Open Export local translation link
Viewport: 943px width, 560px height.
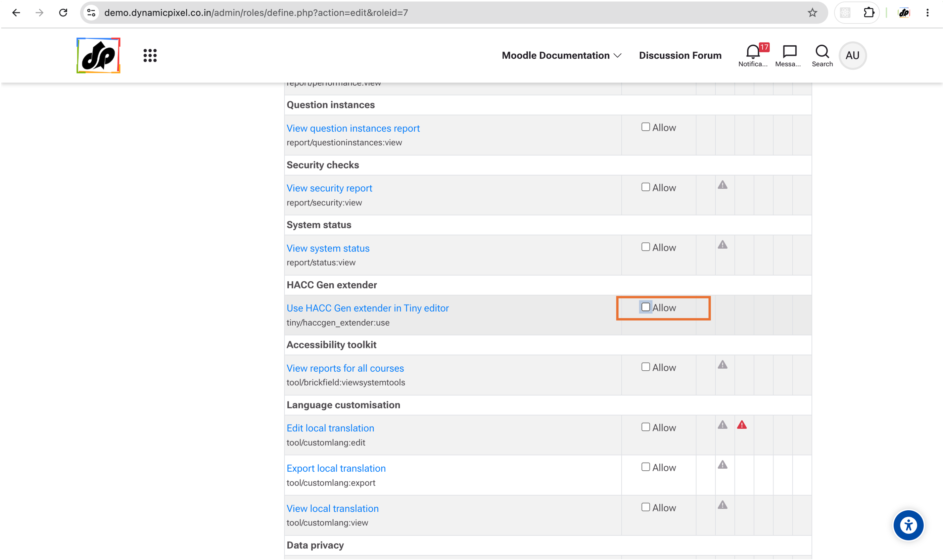(x=336, y=468)
